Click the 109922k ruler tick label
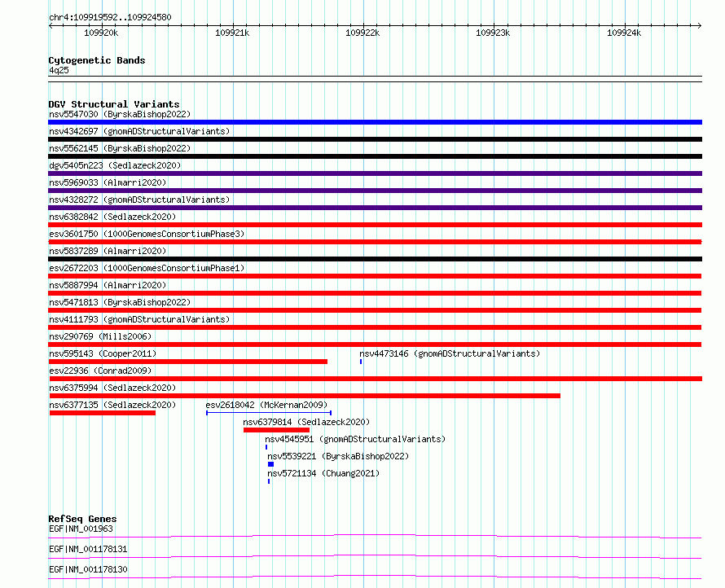Viewport: 725px width, 588px height. click(x=362, y=33)
